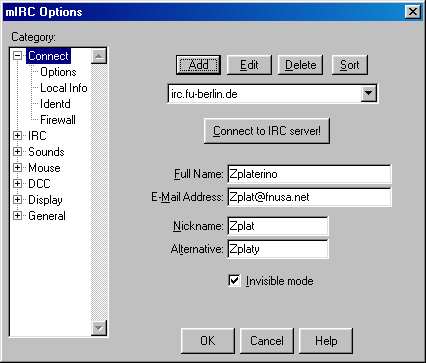426x363 pixels.
Task: Click category list scroll down arrow
Action: pyautogui.click(x=99, y=328)
